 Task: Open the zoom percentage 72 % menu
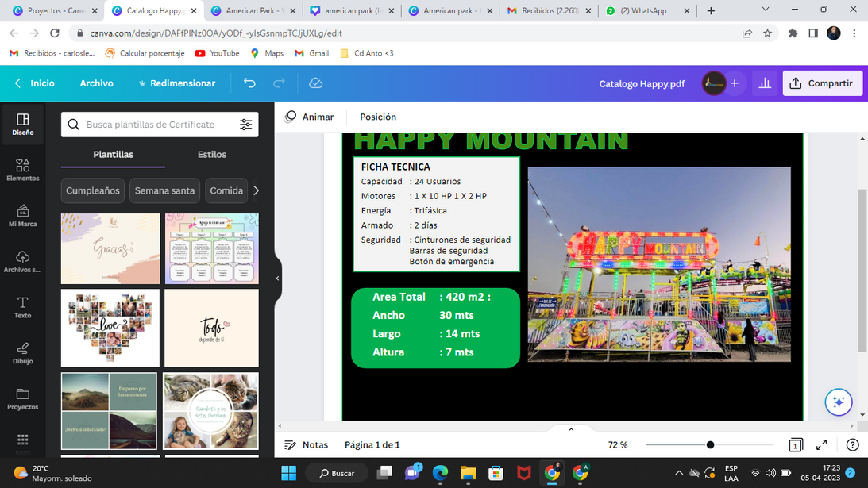(618, 445)
